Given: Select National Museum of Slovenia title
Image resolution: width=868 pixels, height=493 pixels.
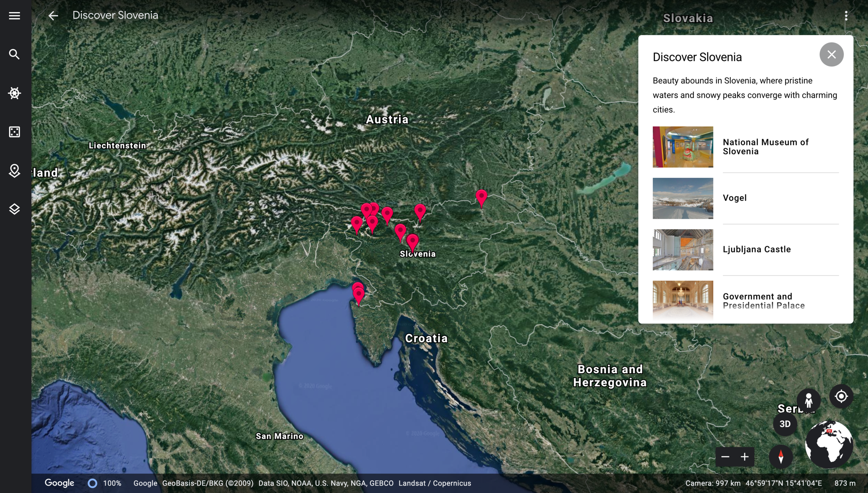Looking at the screenshot, I should tap(766, 147).
